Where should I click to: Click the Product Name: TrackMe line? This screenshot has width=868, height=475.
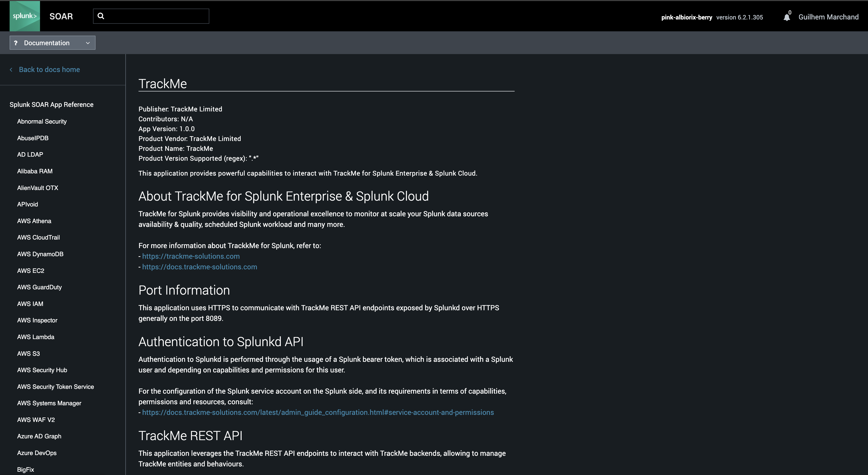tap(176, 149)
